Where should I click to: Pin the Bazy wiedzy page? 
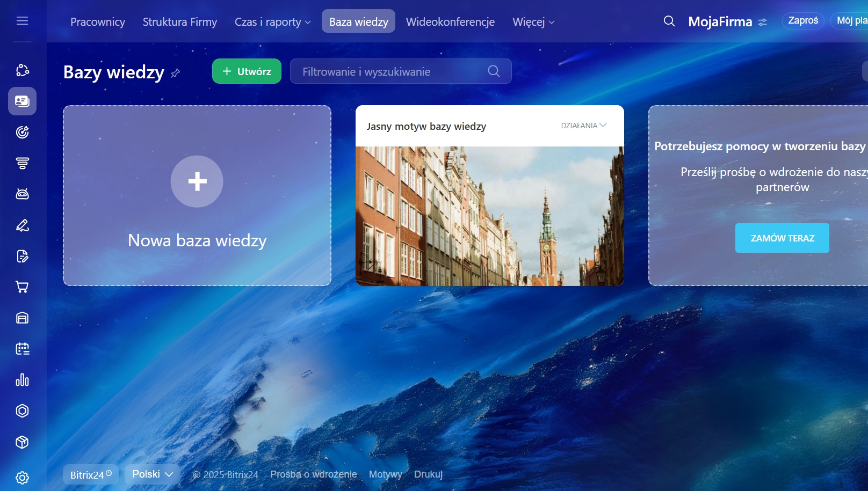click(175, 74)
